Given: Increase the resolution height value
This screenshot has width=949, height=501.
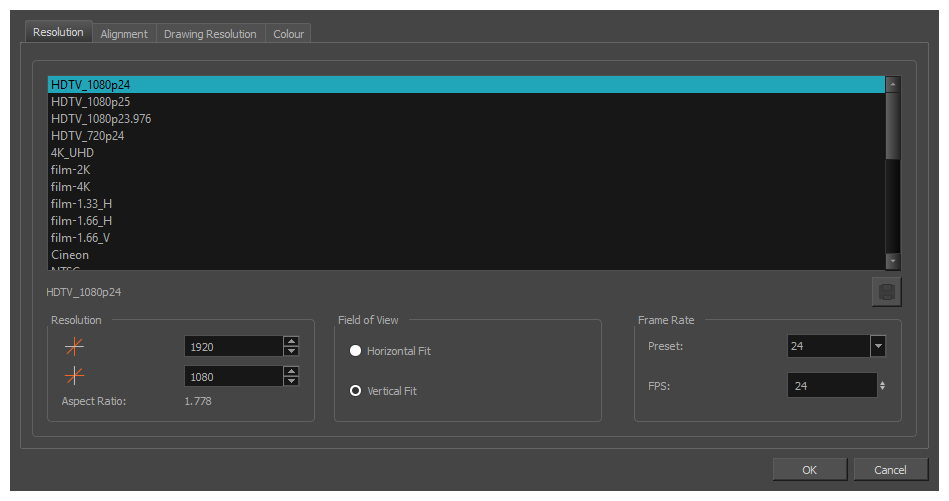Looking at the screenshot, I should (x=291, y=371).
